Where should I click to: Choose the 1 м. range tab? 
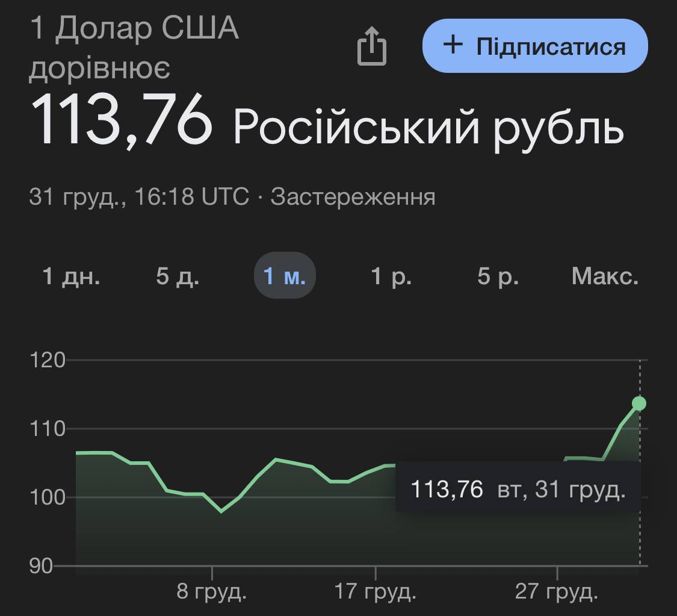tap(285, 276)
